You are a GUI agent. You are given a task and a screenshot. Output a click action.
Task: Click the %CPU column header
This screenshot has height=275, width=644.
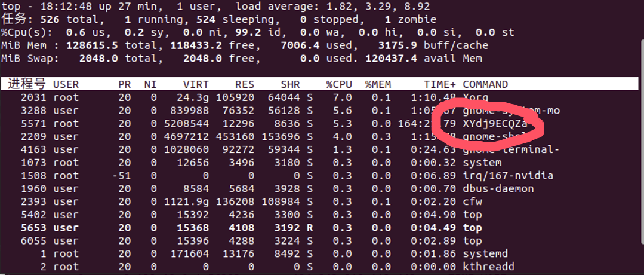[339, 84]
